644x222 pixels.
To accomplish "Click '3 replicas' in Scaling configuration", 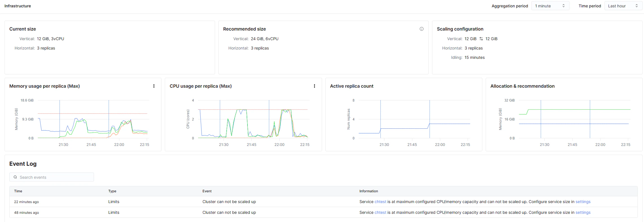I will coord(474,48).
